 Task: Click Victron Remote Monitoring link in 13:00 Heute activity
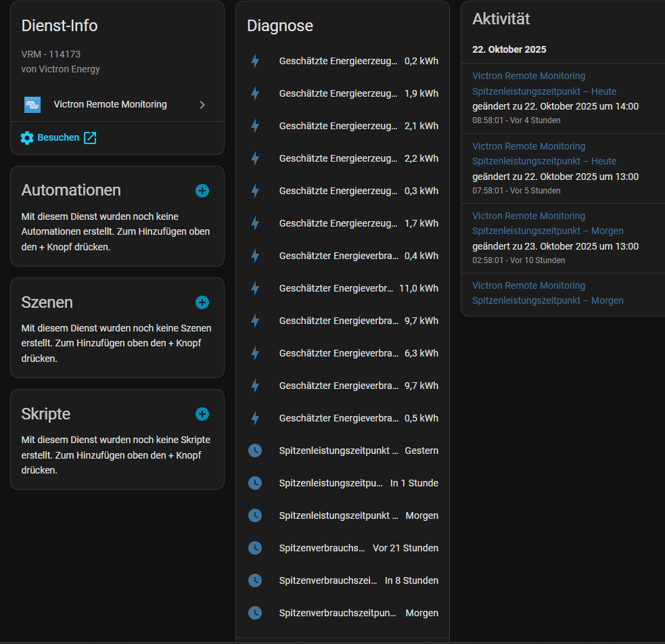(528, 146)
